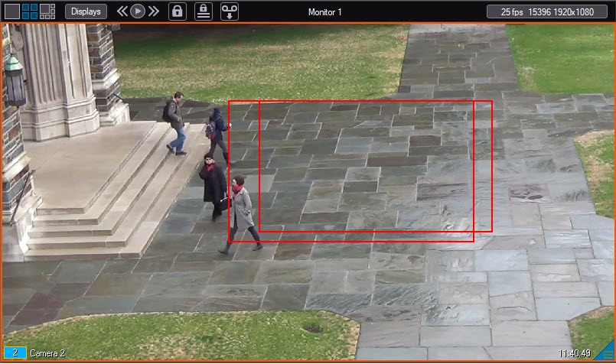
Task: Click the Monitor 1 title
Action: tap(325, 12)
